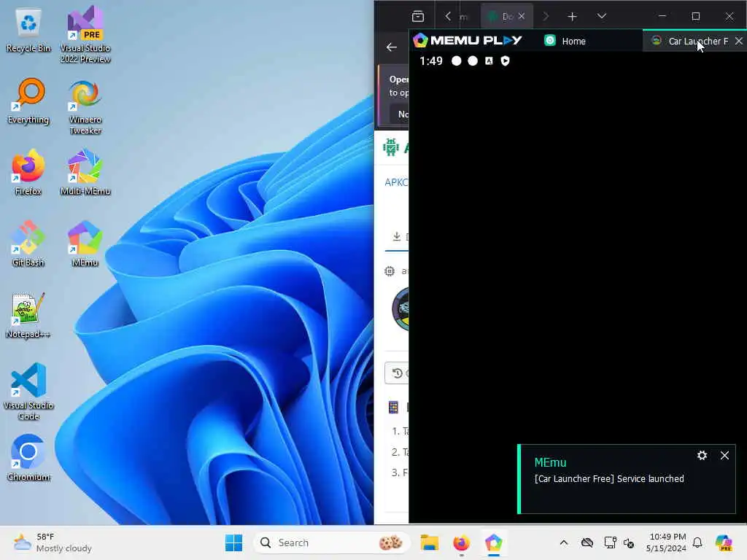Open Visual Studio 2022 Preview desktop icon
Image resolution: width=747 pixels, height=560 pixels.
pyautogui.click(x=85, y=34)
